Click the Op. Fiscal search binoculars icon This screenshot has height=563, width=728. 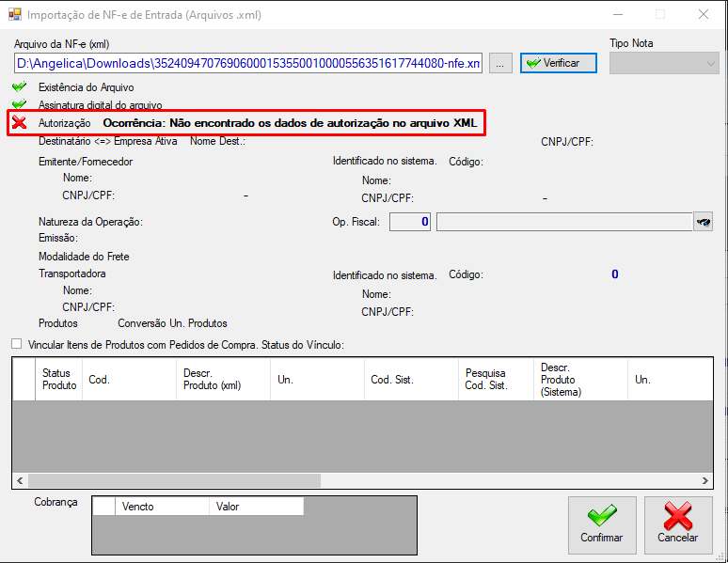click(x=704, y=222)
